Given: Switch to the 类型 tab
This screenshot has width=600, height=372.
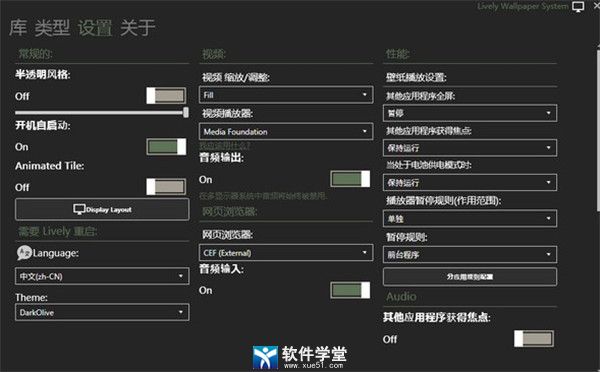Looking at the screenshot, I should tap(52, 28).
